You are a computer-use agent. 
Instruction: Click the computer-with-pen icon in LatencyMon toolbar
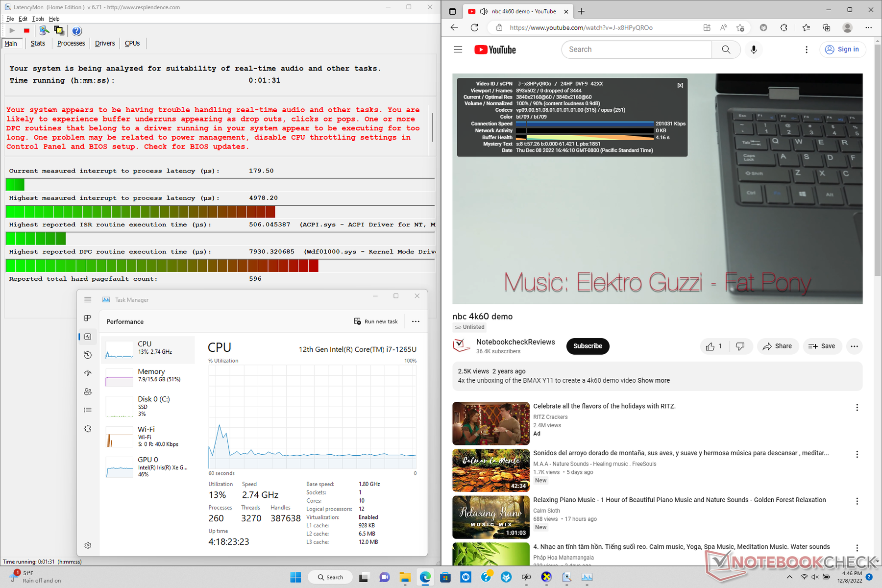tap(44, 31)
